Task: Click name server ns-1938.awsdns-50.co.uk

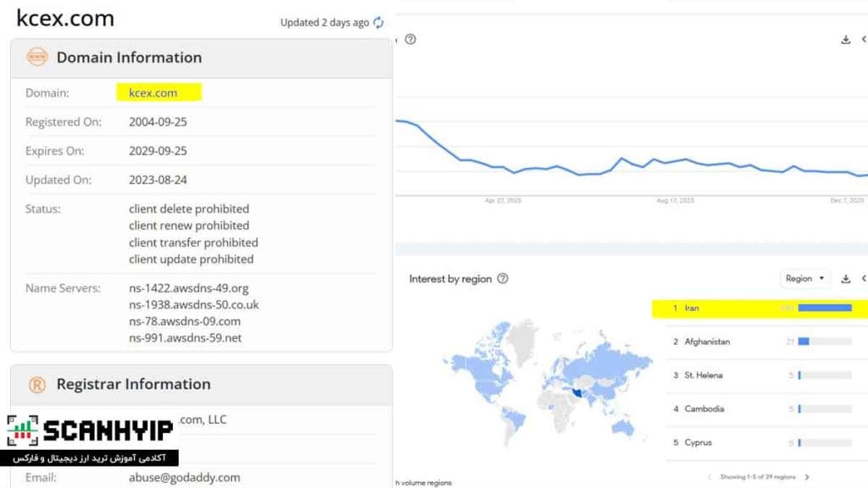Action: pyautogui.click(x=194, y=305)
